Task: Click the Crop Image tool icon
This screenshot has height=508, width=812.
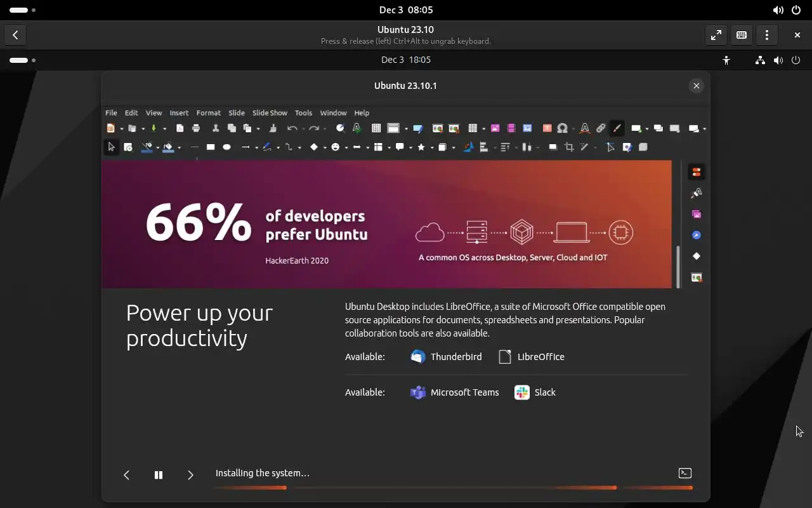Action: click(569, 147)
